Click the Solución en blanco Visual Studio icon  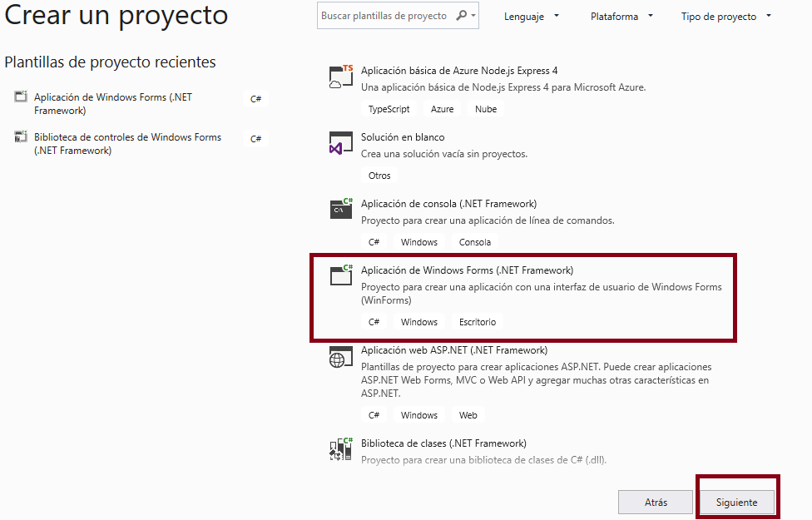341,143
